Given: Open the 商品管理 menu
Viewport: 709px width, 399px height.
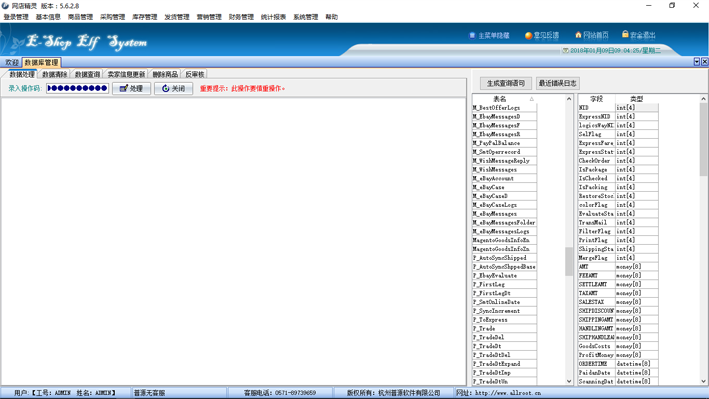Looking at the screenshot, I should [x=80, y=17].
